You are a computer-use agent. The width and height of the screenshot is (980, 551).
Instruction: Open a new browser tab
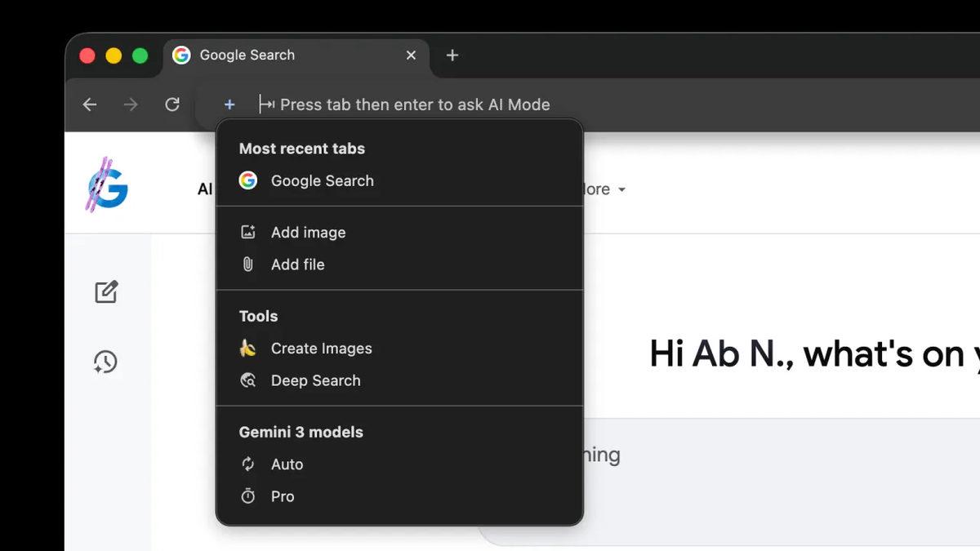point(452,55)
